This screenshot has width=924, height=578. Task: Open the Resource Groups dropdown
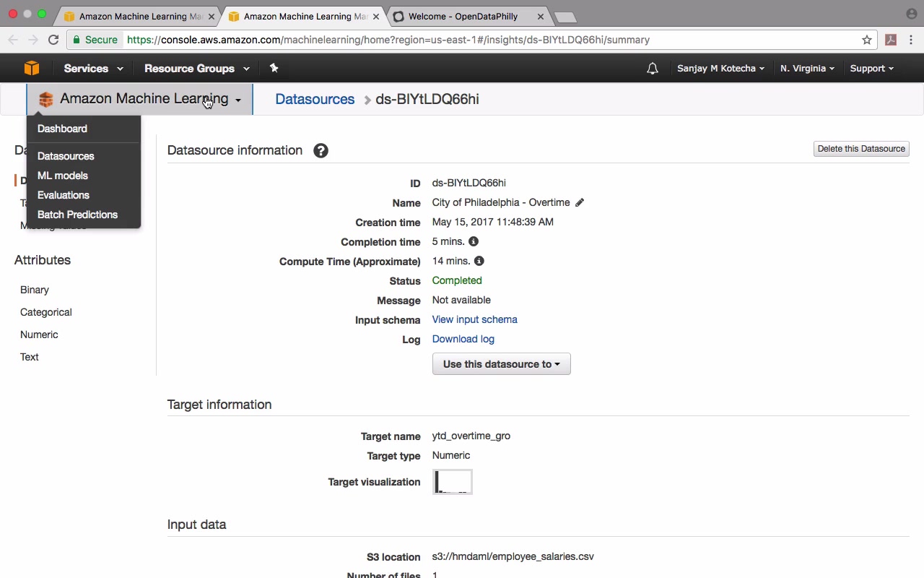(x=196, y=69)
